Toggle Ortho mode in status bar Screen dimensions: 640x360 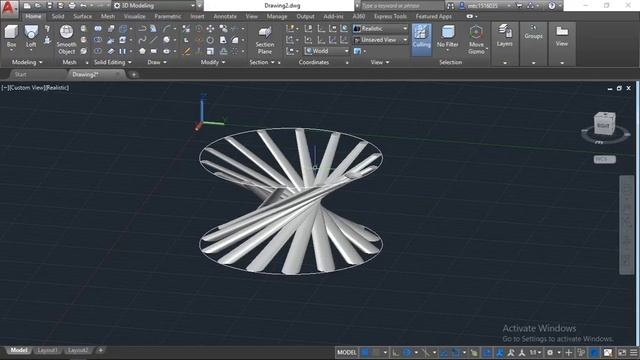395,352
